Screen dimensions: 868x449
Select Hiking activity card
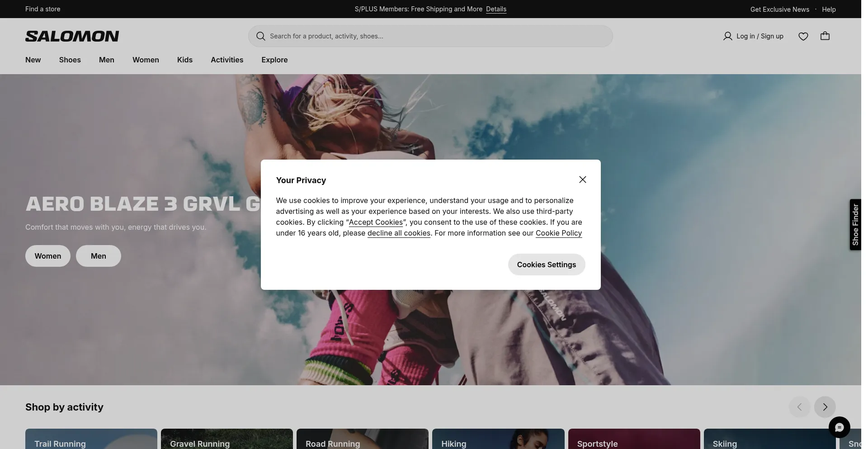click(498, 439)
